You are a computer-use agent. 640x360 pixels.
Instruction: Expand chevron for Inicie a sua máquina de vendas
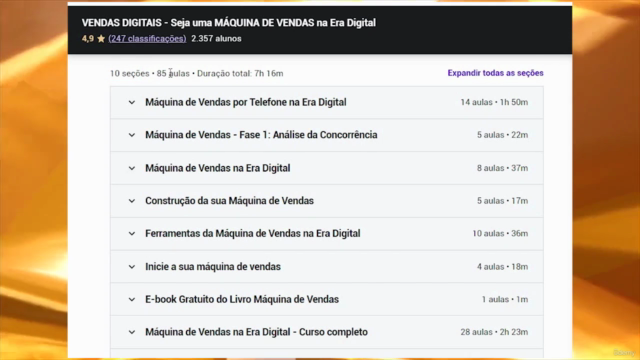coord(131,267)
